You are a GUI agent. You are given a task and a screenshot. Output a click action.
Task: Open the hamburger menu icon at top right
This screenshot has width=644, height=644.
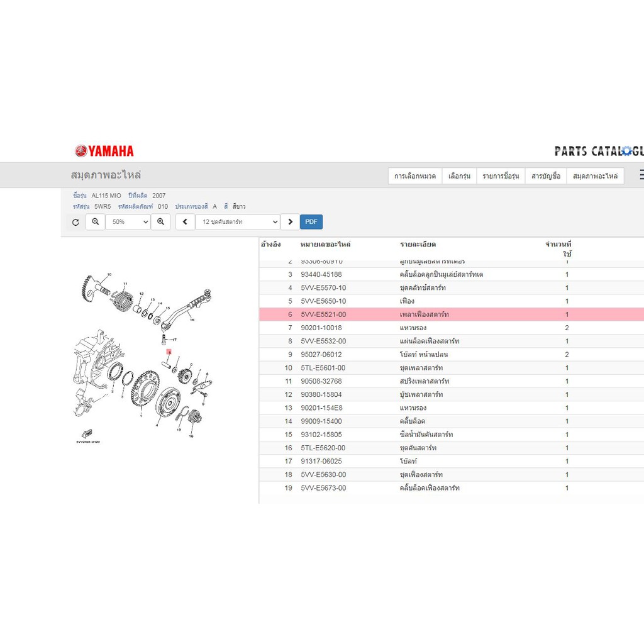(x=641, y=175)
